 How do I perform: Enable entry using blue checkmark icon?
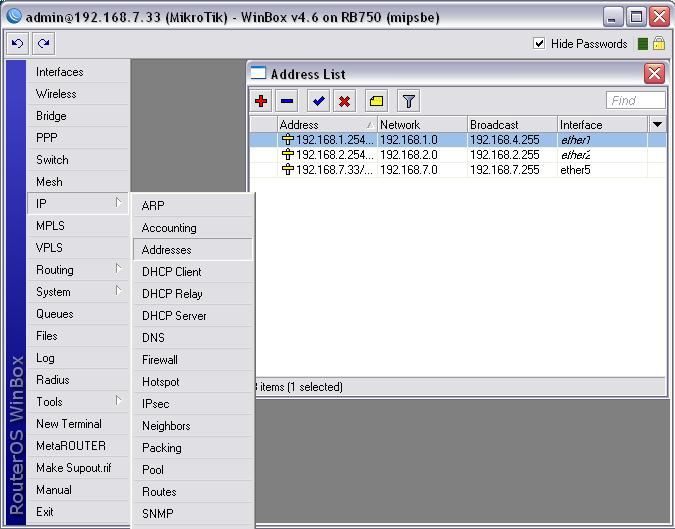coord(319,101)
